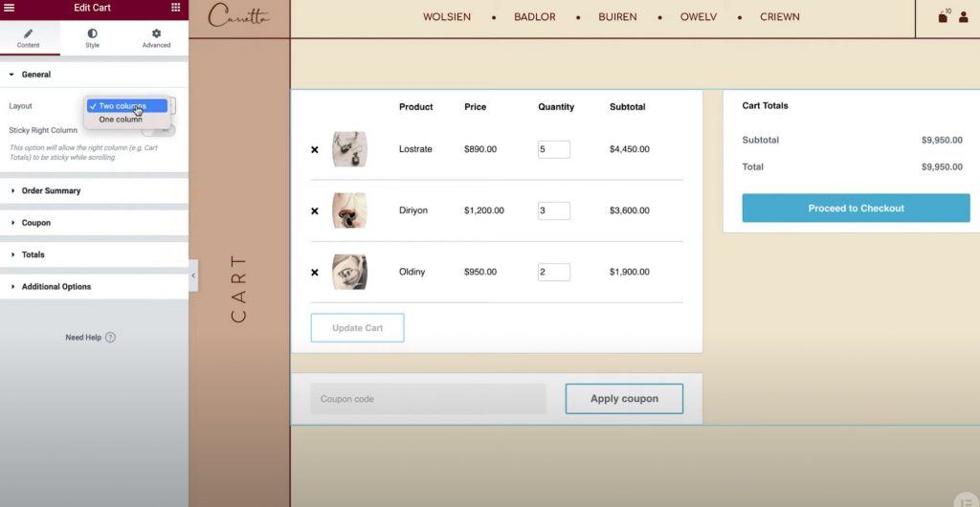The image size is (980, 507).
Task: Switch to the Advanced tab
Action: [x=156, y=38]
